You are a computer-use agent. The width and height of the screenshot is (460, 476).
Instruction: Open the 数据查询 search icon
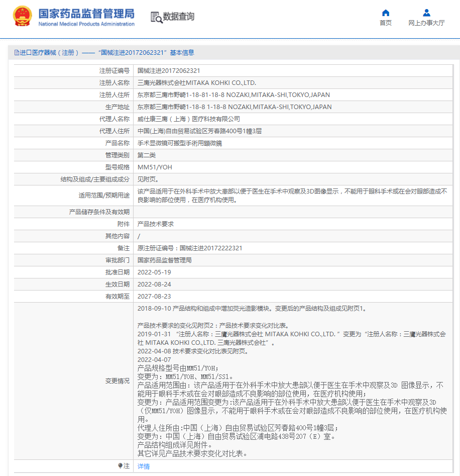click(157, 17)
